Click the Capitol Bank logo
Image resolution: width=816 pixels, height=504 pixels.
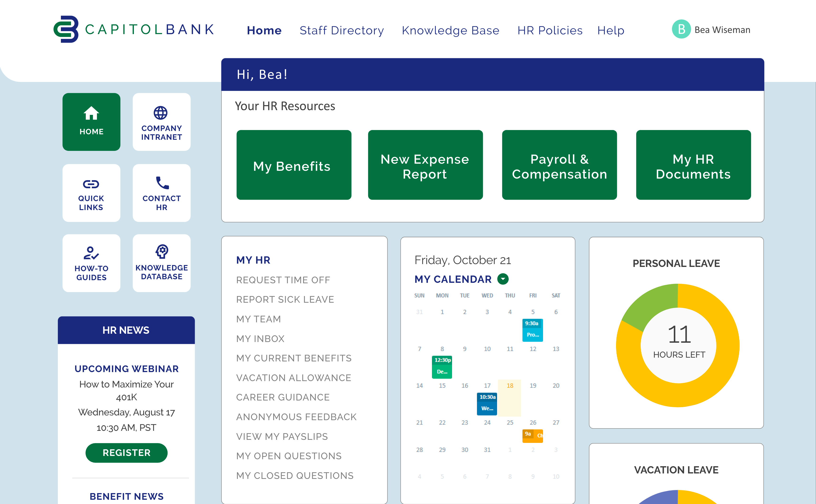pos(133,29)
